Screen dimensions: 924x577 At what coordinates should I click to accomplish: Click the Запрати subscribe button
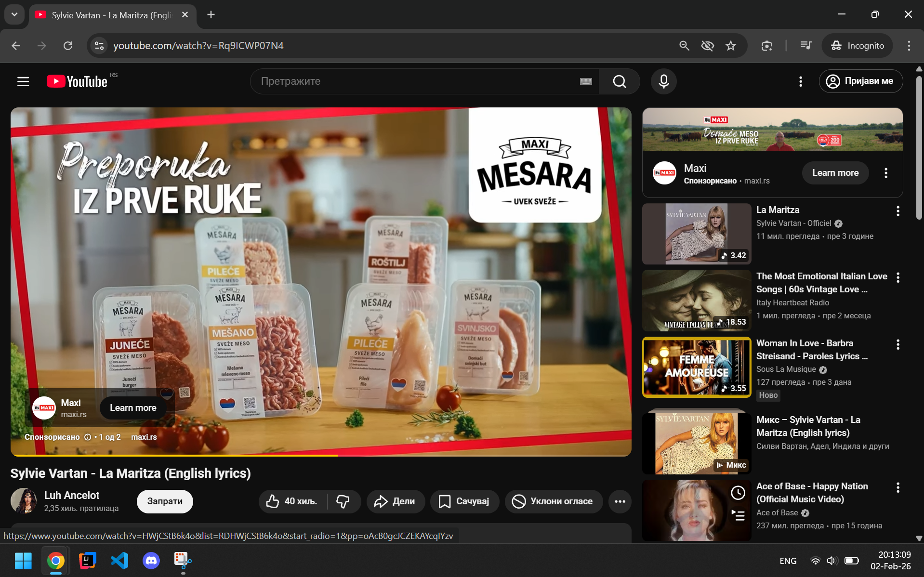(165, 501)
